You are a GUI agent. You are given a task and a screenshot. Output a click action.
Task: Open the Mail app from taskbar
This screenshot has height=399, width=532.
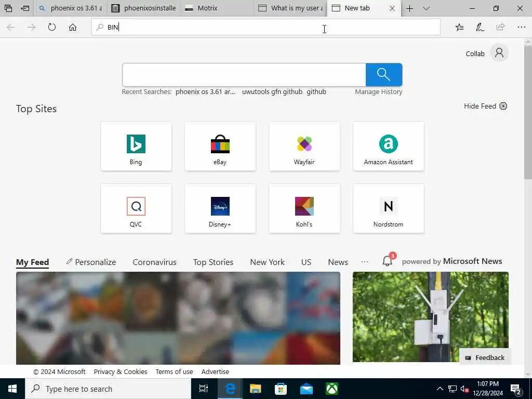[307, 389]
